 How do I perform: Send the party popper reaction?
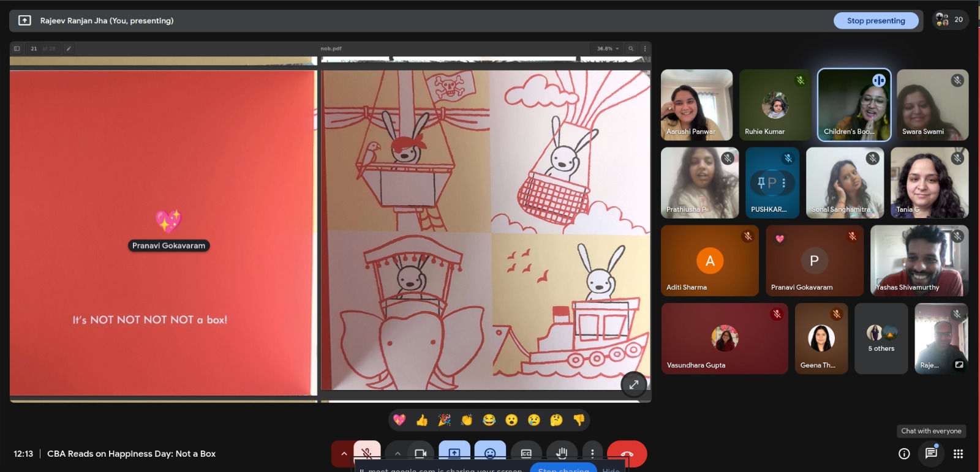point(445,420)
